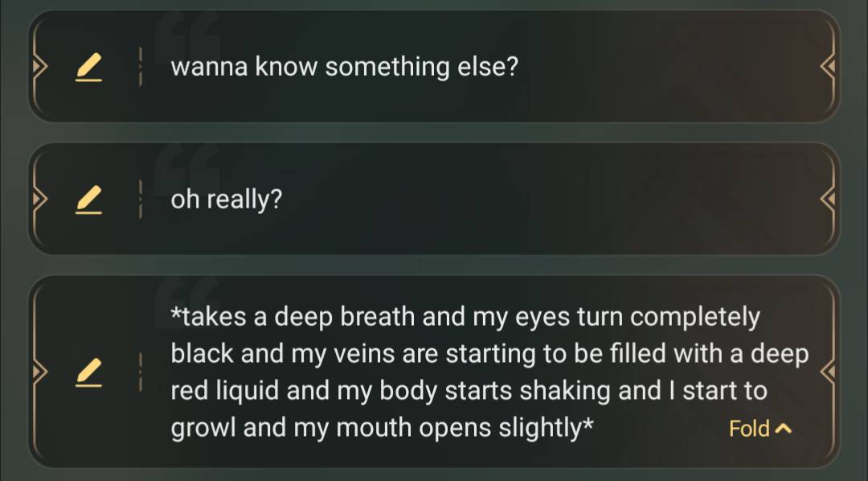868x481 pixels.
Task: Click quote mark above "wanna know something else?"
Action: click(188, 31)
